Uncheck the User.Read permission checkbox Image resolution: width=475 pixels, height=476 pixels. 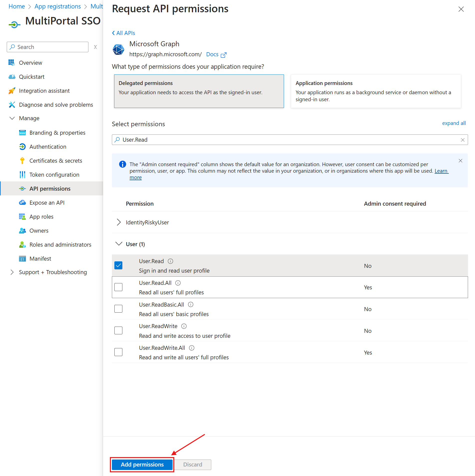click(118, 265)
